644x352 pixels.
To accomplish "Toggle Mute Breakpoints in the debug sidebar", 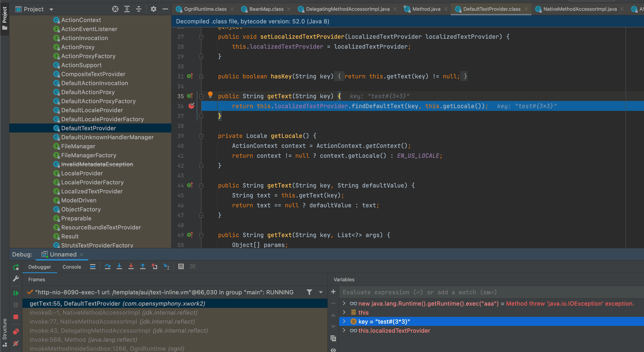I will [16, 344].
